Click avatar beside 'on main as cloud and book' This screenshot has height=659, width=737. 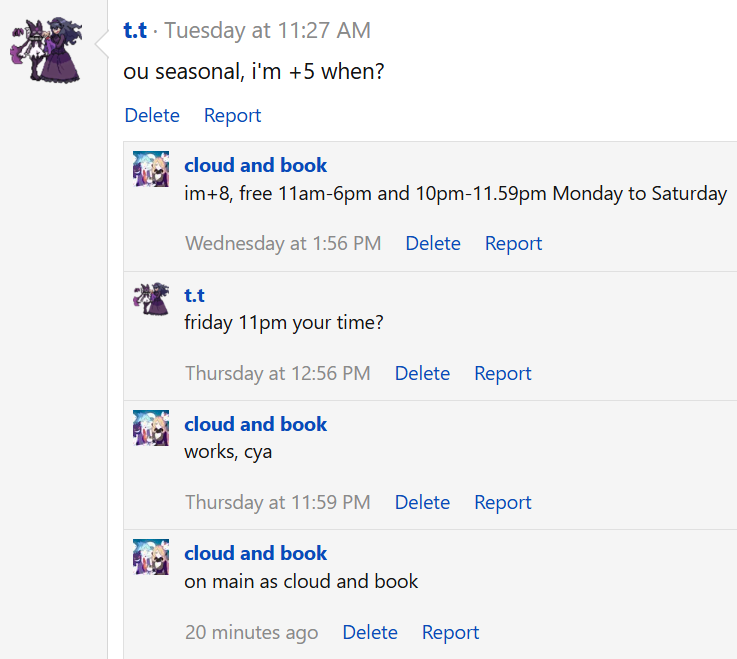[x=151, y=557]
